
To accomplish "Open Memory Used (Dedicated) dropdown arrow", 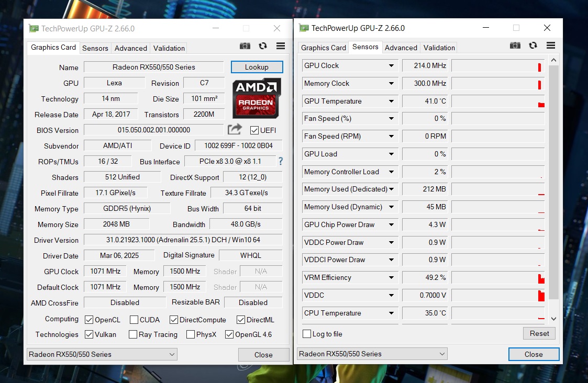I will (x=391, y=189).
